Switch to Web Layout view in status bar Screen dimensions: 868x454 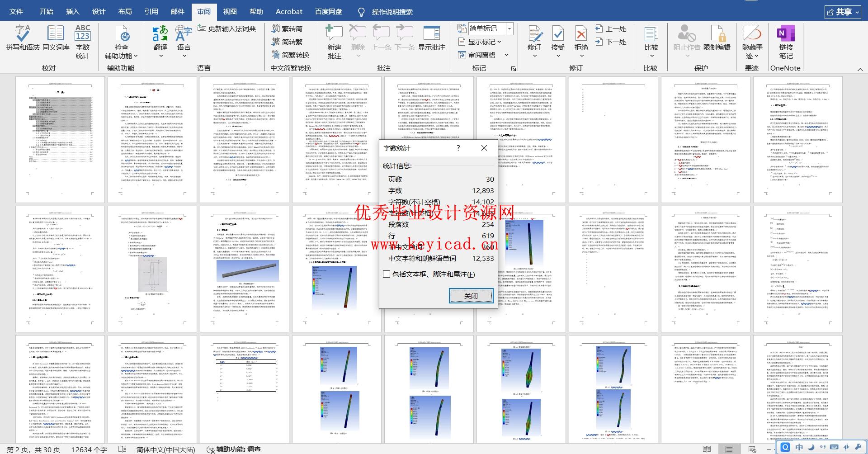pos(752,449)
